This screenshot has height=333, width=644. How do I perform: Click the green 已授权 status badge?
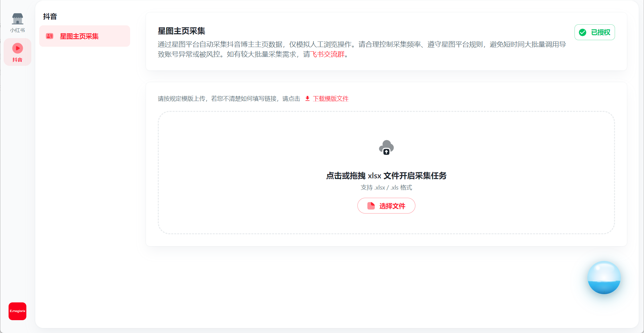tap(595, 32)
